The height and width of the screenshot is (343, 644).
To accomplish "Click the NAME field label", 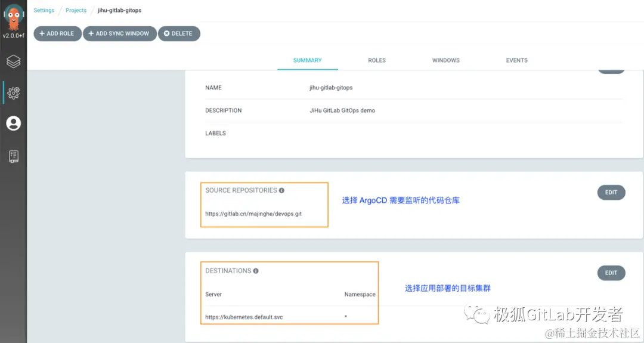I will [x=213, y=88].
